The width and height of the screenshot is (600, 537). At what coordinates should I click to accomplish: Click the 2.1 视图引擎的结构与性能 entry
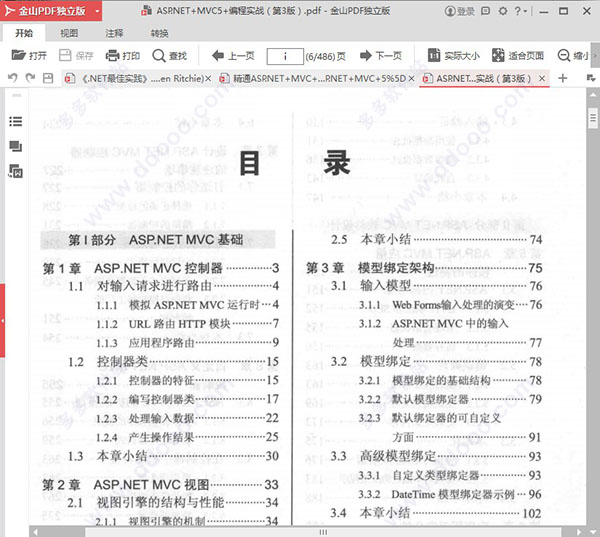click(x=173, y=503)
